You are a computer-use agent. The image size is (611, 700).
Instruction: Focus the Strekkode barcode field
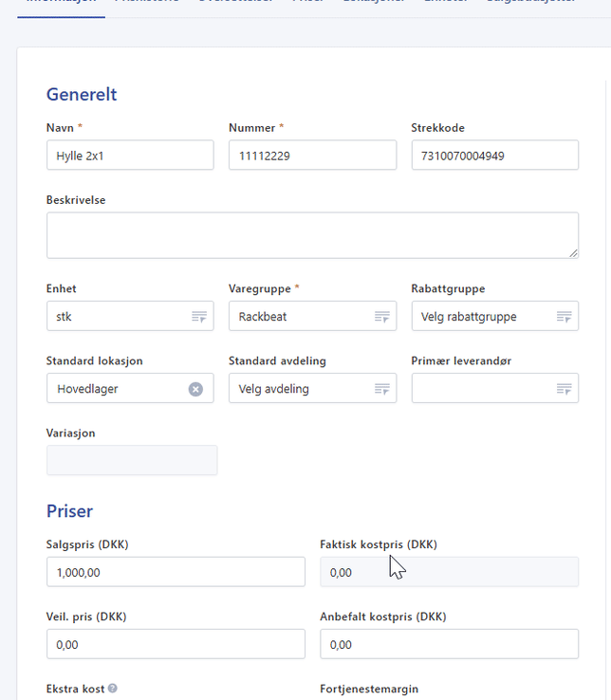(x=493, y=156)
